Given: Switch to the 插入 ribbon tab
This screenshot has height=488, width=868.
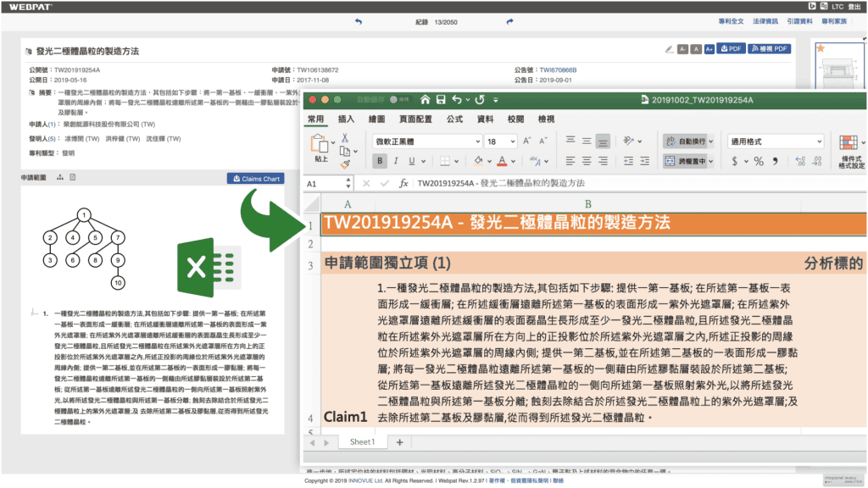Looking at the screenshot, I should click(x=346, y=119).
